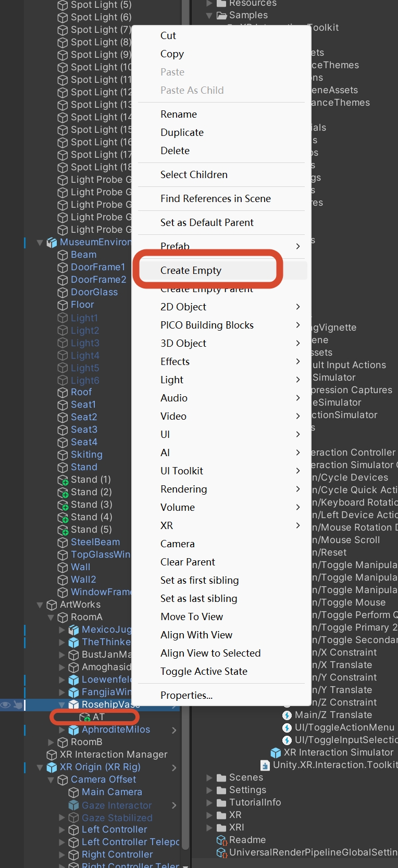Click the XR Origin (XR Rig) prefab icon
The image size is (398, 868).
click(x=52, y=767)
